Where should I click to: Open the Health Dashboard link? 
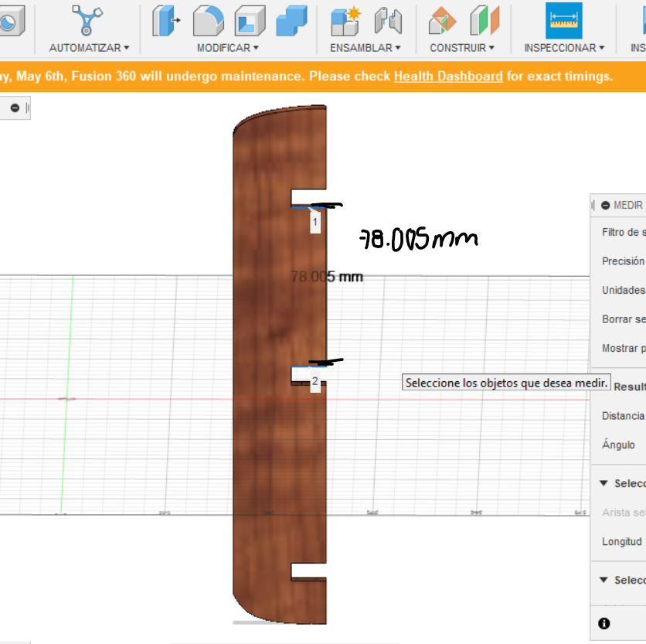click(448, 77)
